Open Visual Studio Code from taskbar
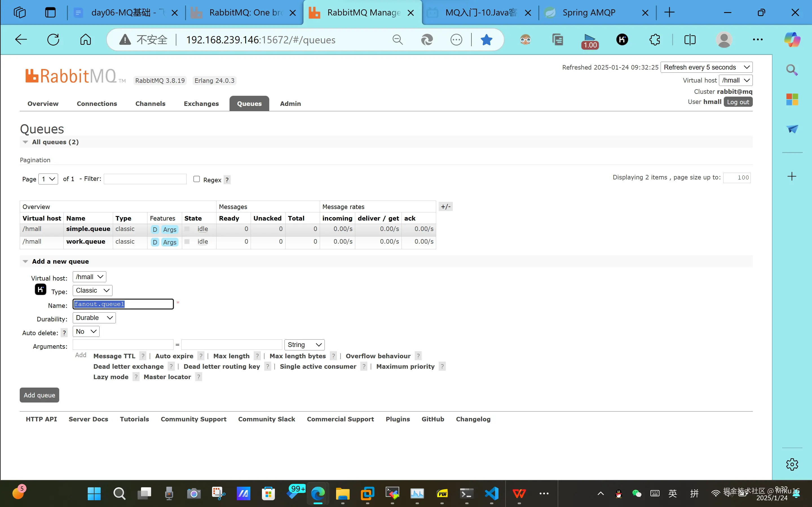The image size is (812, 507). pos(491,493)
